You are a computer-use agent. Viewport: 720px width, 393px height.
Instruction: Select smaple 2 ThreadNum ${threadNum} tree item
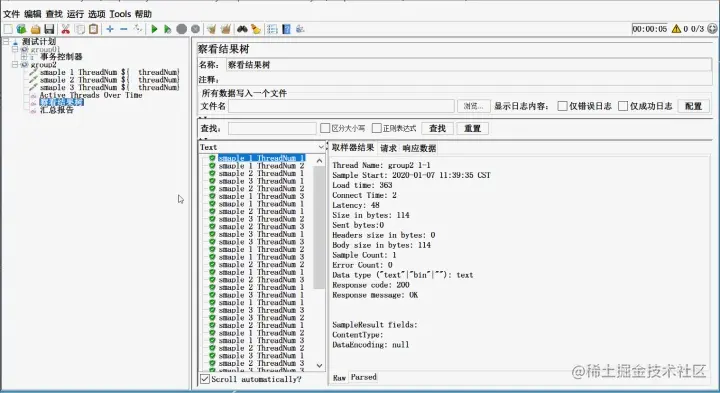pos(109,80)
